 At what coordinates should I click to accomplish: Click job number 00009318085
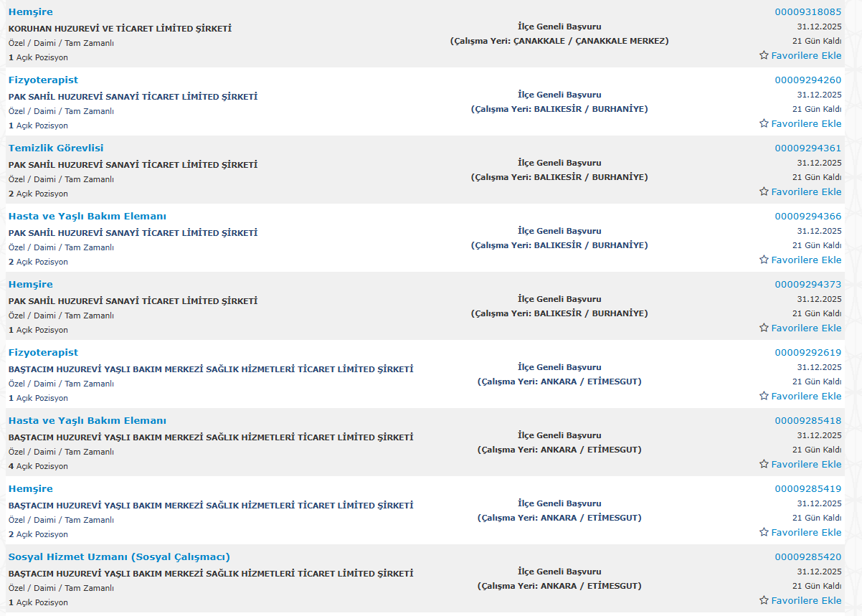point(807,12)
